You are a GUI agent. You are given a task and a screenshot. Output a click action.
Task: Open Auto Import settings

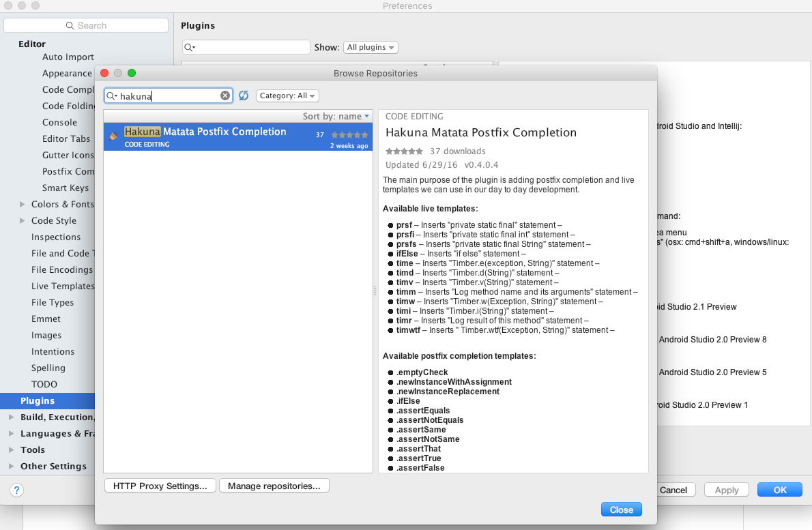[x=68, y=57]
